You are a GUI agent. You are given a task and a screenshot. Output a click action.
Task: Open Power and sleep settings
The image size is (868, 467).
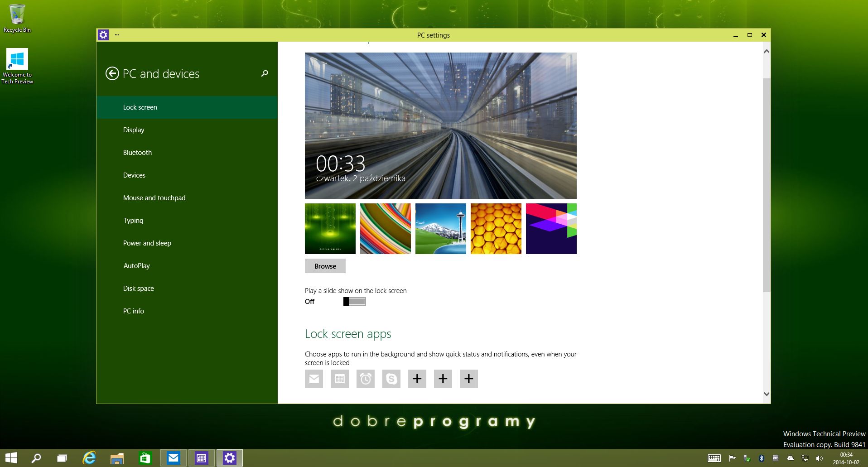click(187, 243)
